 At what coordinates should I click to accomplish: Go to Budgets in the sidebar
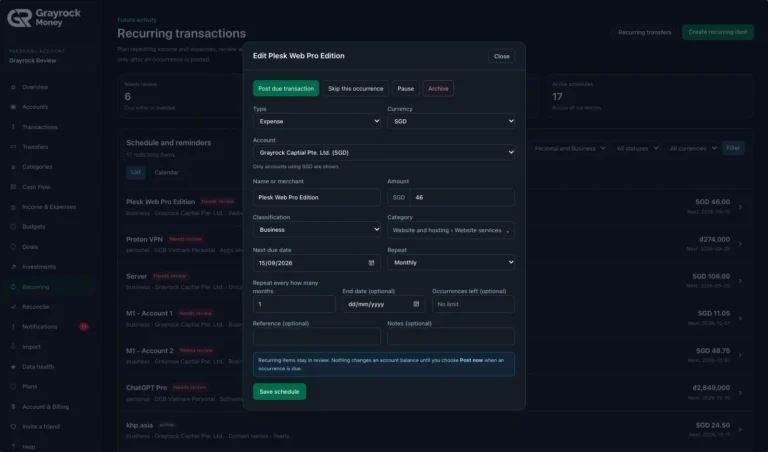click(33, 227)
